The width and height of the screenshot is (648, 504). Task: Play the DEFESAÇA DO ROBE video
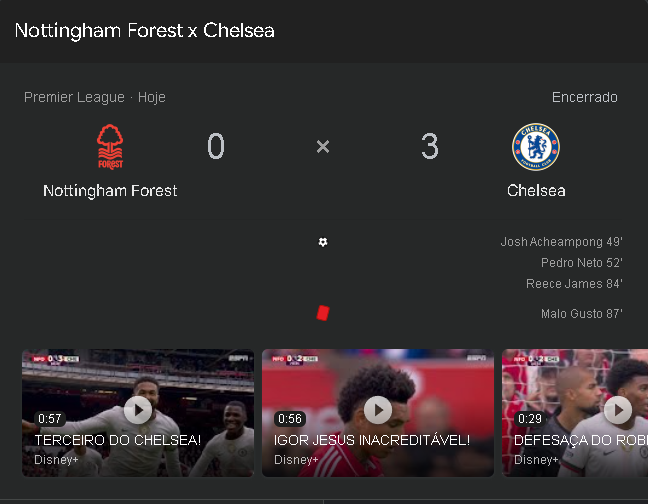coord(618,410)
